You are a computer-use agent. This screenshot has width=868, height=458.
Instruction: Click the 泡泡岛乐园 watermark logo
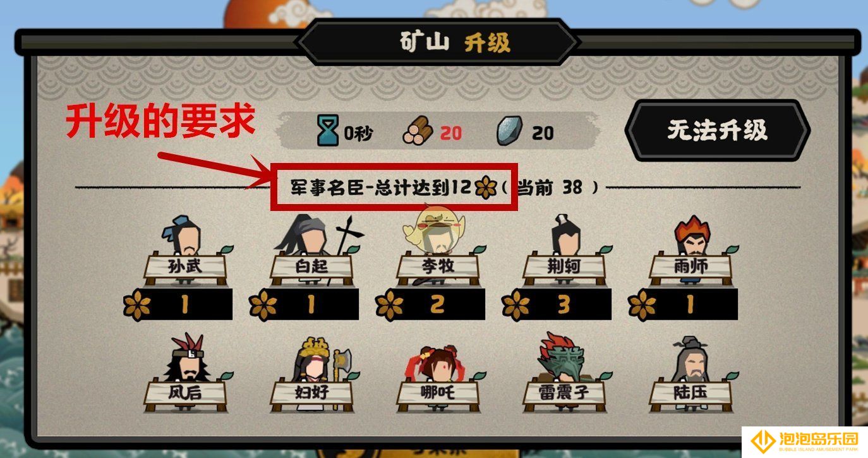coord(805,441)
